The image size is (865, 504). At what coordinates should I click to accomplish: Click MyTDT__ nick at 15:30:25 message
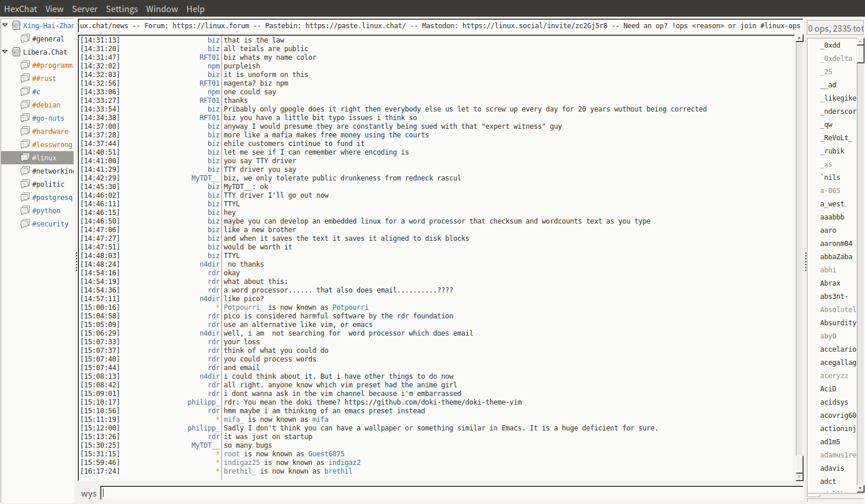tap(205, 445)
